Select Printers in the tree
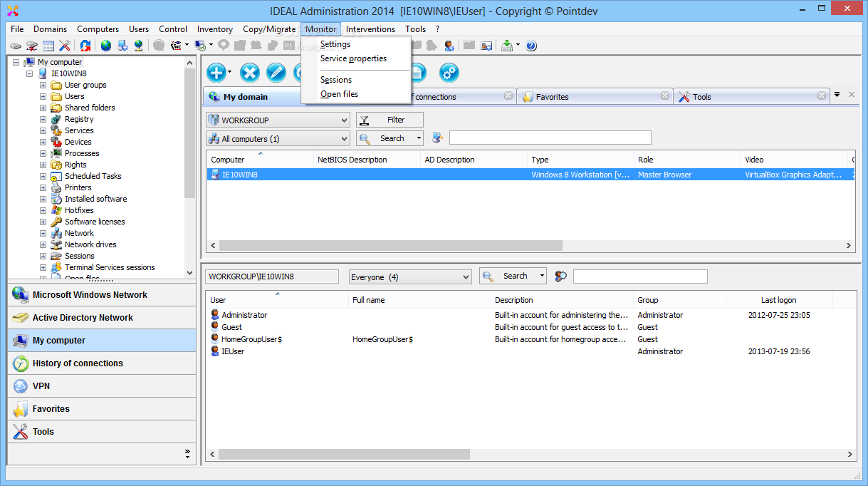868x486 pixels. pyautogui.click(x=78, y=187)
